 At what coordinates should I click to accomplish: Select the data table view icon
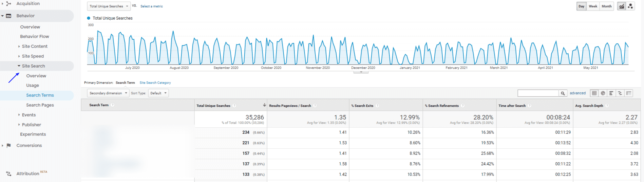(x=594, y=93)
